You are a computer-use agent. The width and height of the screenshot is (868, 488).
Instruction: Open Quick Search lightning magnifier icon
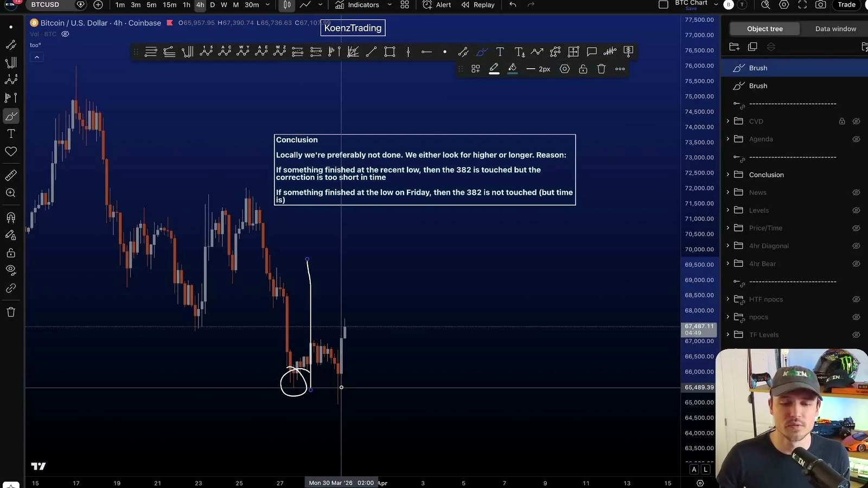click(x=765, y=5)
